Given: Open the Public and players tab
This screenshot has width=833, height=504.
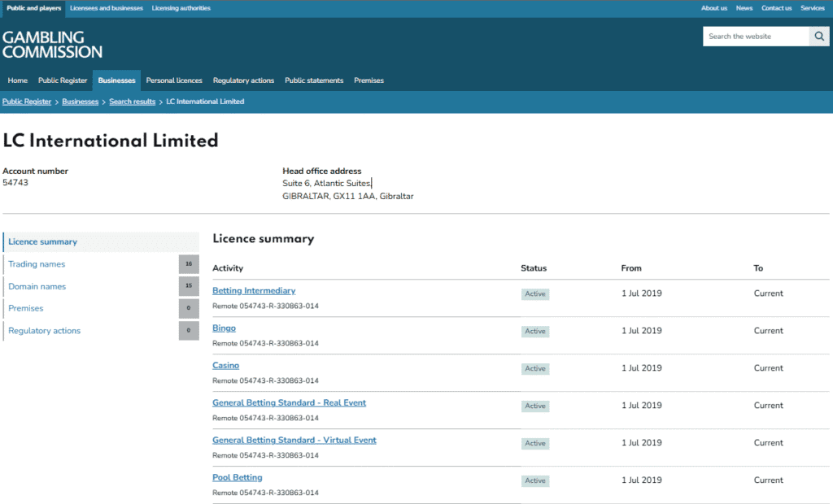Looking at the screenshot, I should pos(33,8).
